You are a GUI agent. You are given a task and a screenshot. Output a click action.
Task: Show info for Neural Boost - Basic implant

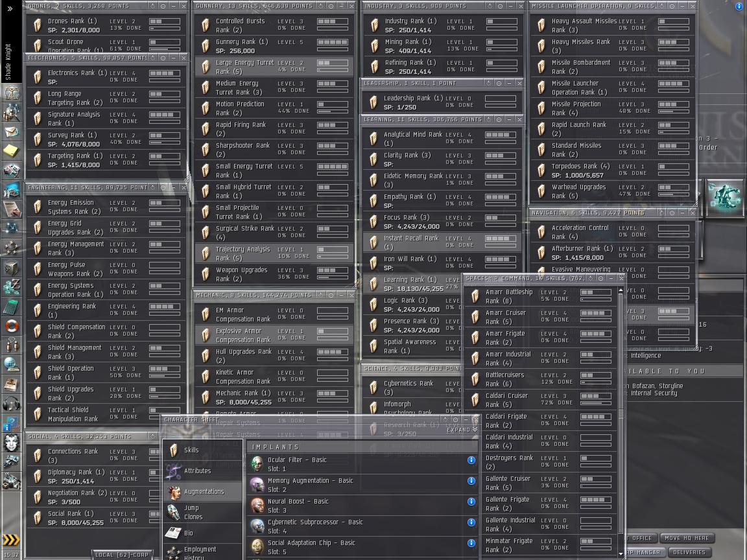pos(471,502)
